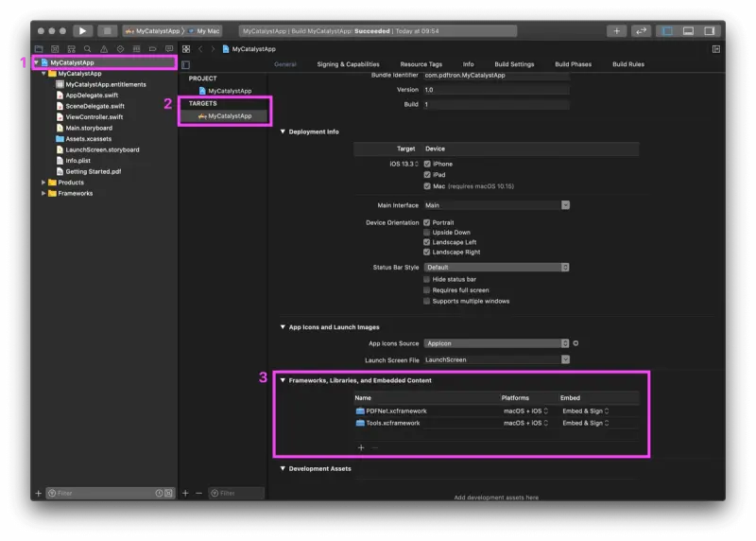Enable Hide status bar
This screenshot has width=756, height=541.
(427, 279)
